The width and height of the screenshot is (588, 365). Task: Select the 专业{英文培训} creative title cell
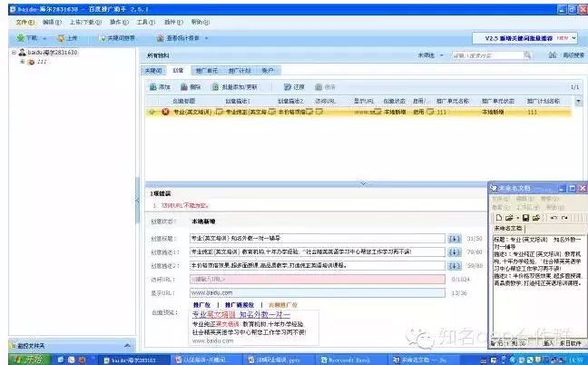[192, 112]
